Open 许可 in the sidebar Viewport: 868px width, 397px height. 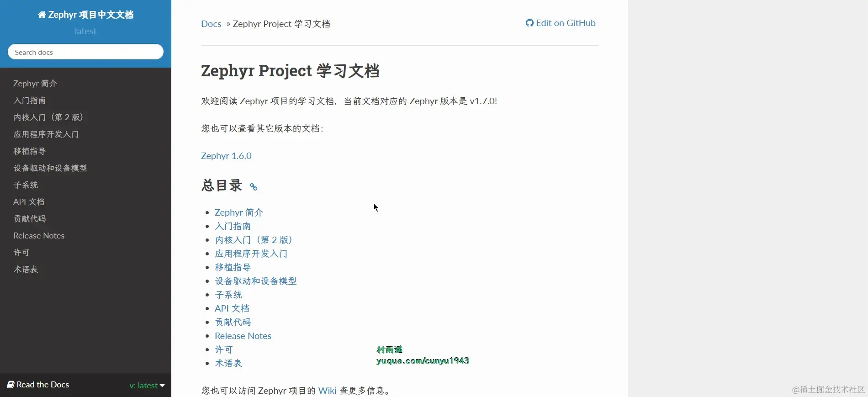click(x=21, y=252)
